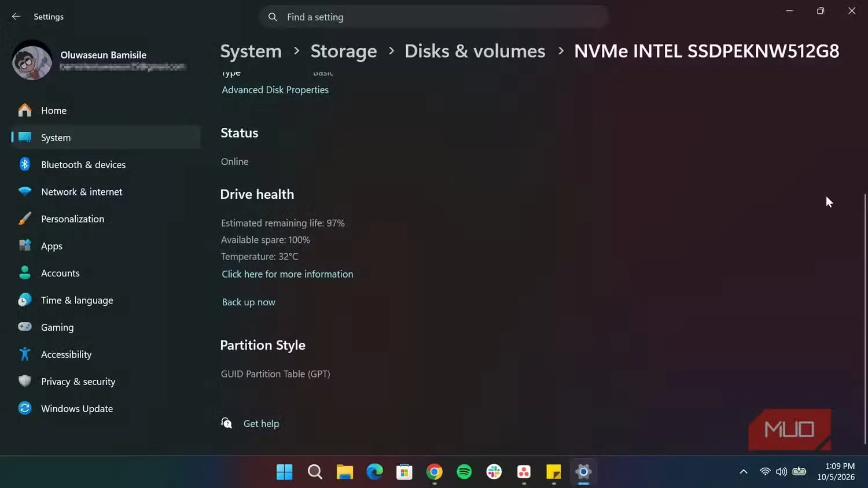Click the Time & language clock icon

(25, 300)
